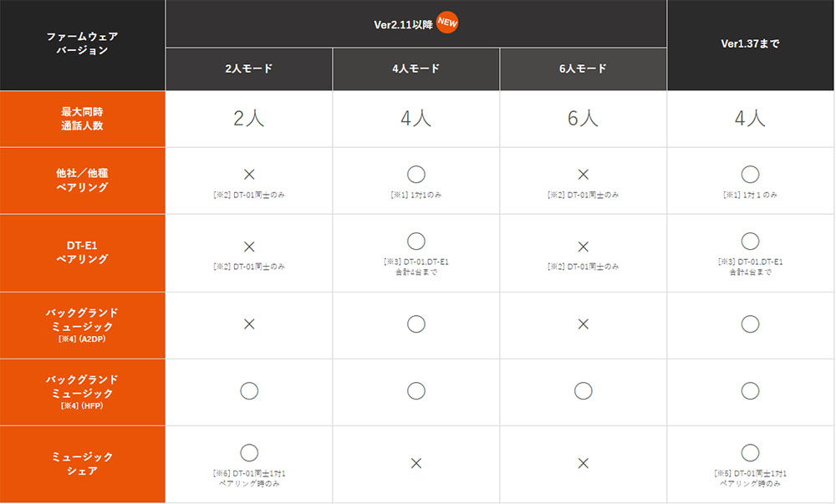
Task: Click the circle icon under Ver1.37まで for DT-E1ペアリング
Action: tap(750, 241)
